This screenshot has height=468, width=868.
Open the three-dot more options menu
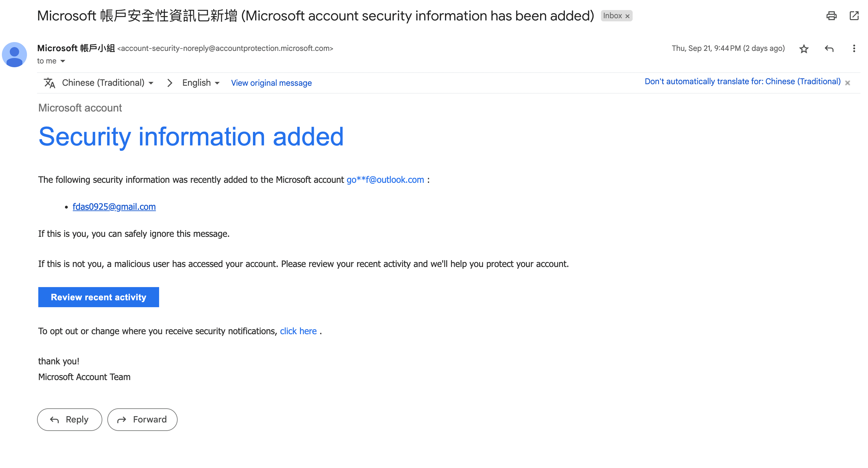click(x=854, y=49)
